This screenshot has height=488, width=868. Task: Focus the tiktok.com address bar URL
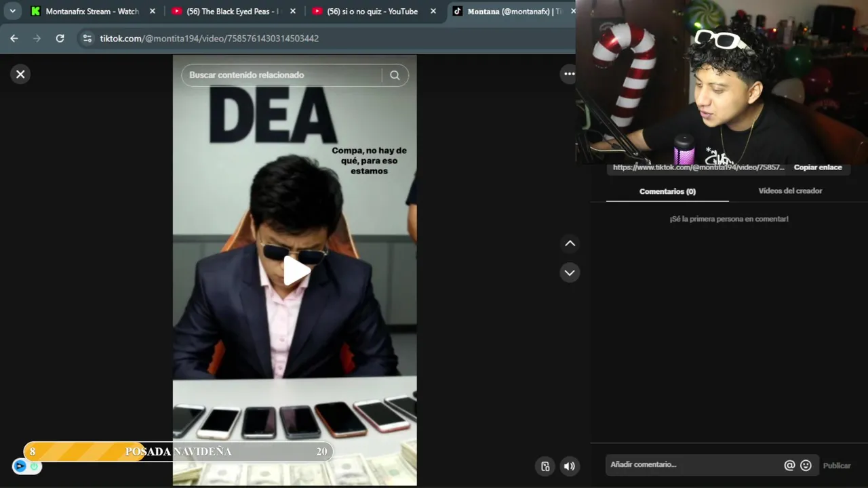point(209,39)
